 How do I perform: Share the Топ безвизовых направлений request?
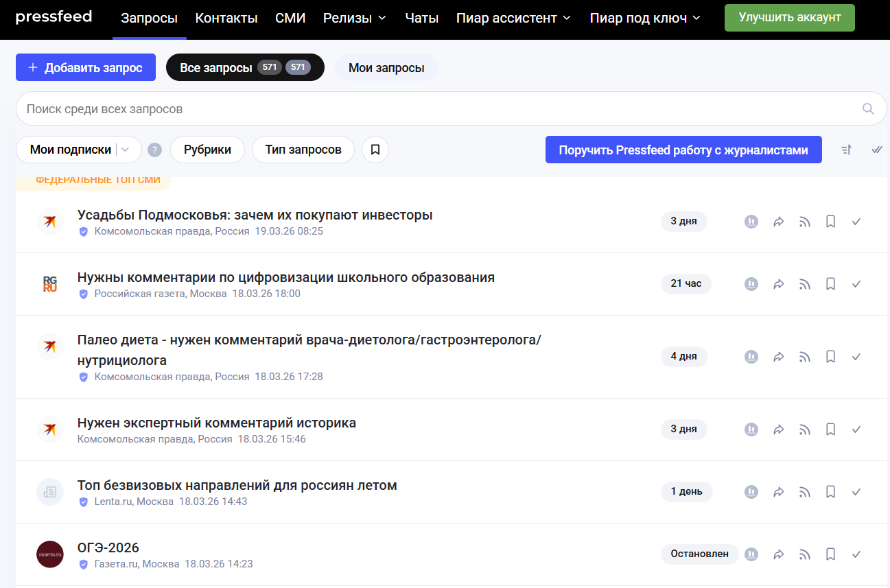coord(778,492)
